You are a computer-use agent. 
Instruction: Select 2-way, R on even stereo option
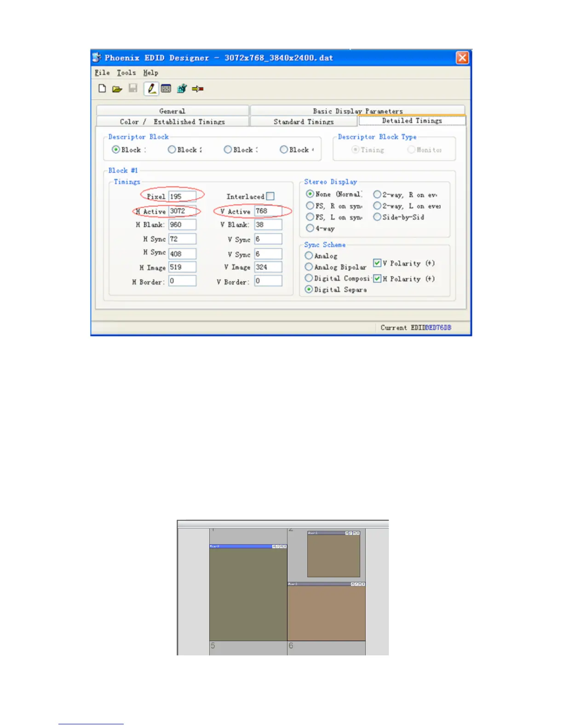[377, 194]
